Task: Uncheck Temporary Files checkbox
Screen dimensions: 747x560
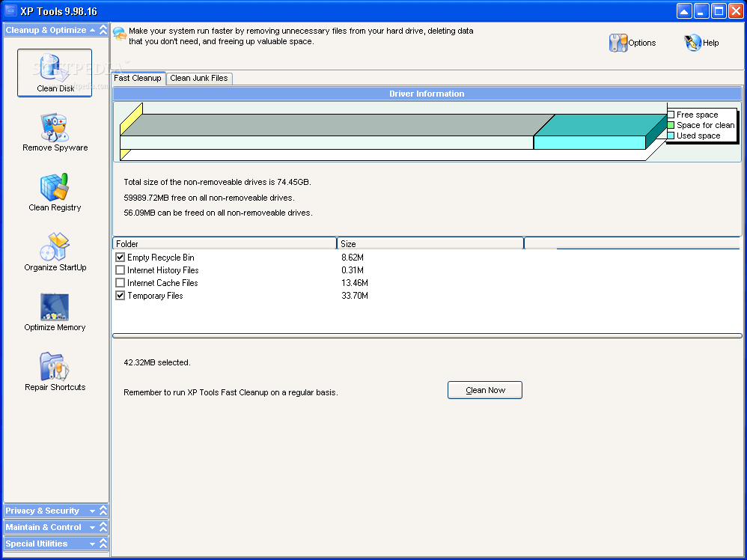Action: click(120, 296)
